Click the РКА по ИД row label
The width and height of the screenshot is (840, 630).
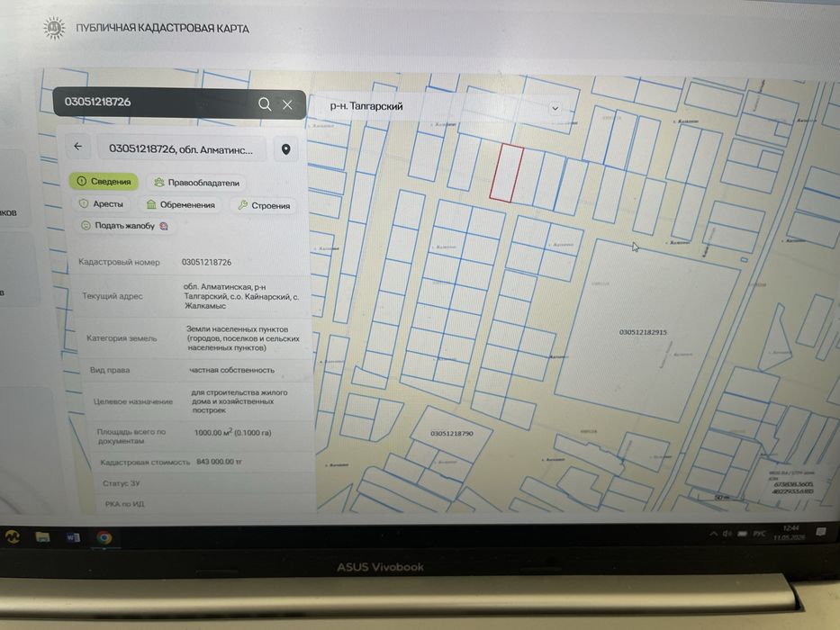click(125, 504)
